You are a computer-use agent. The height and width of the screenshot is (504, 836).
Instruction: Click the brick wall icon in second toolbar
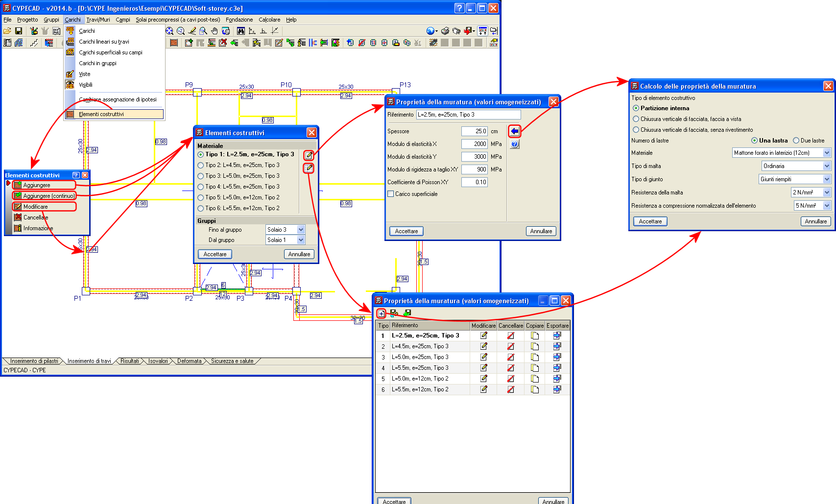click(174, 43)
